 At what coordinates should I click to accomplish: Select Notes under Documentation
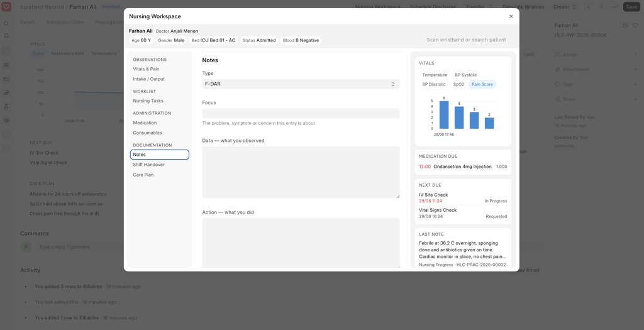(x=159, y=155)
